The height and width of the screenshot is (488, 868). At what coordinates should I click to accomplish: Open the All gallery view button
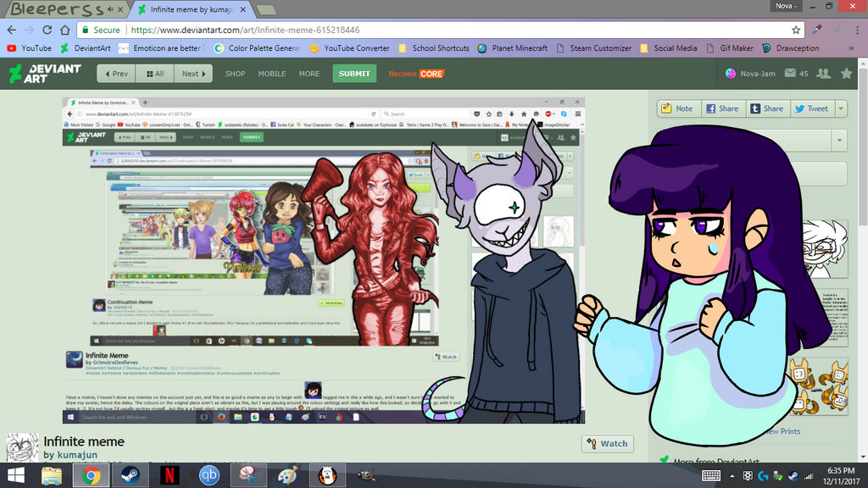coord(155,74)
